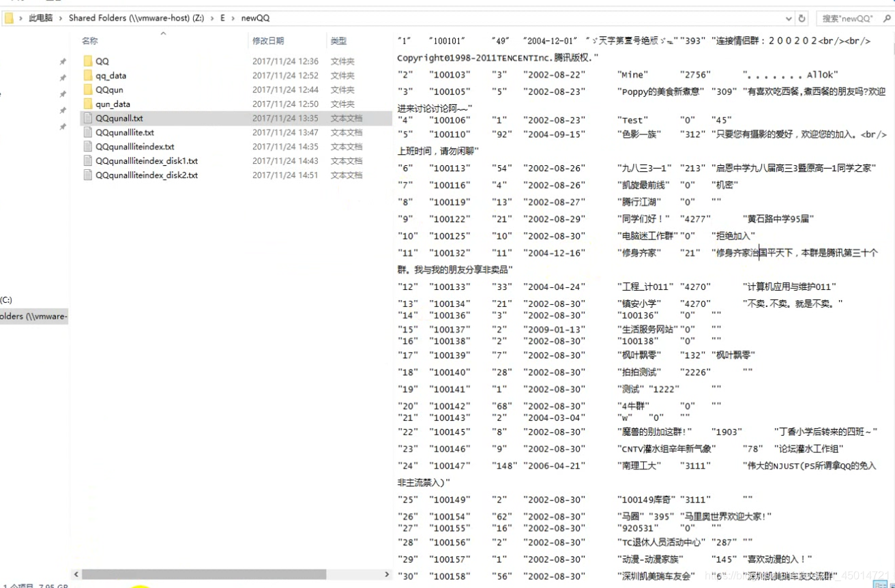
Task: Expand the chevron after 此电脑
Action: [61, 18]
